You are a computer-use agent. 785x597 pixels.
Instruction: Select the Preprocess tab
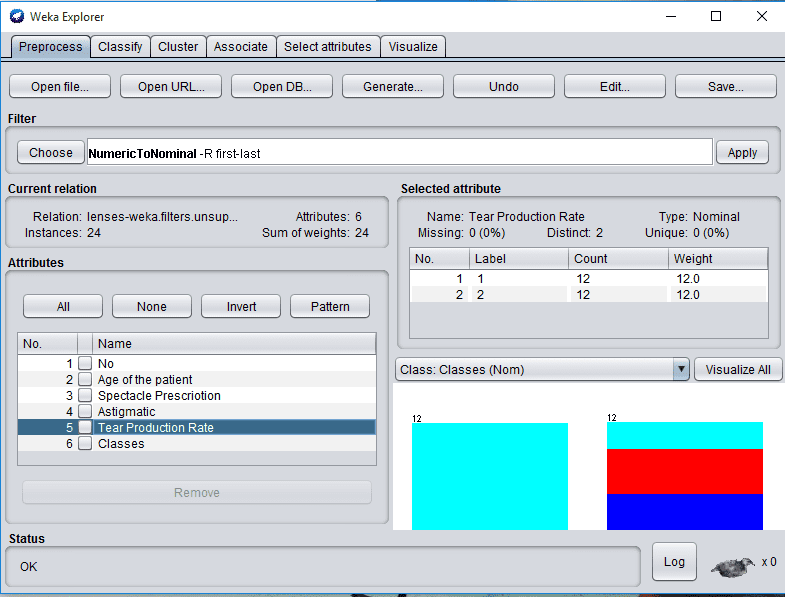(51, 47)
